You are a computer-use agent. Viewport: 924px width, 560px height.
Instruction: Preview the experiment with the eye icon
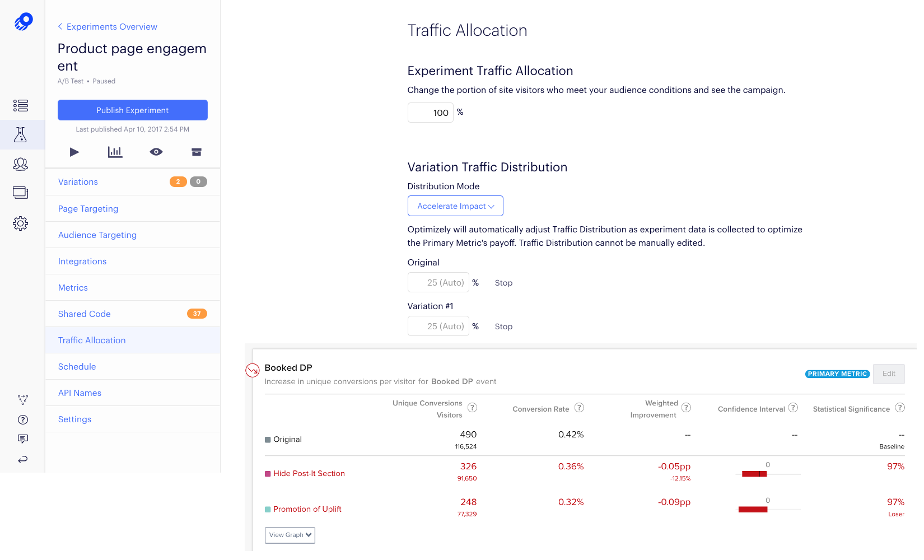(x=156, y=152)
